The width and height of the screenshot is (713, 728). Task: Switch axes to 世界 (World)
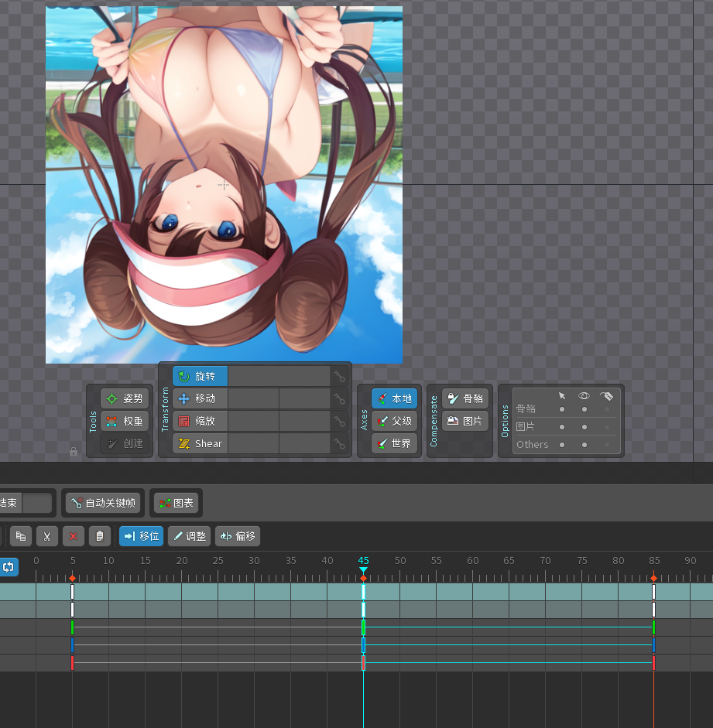[x=394, y=443]
